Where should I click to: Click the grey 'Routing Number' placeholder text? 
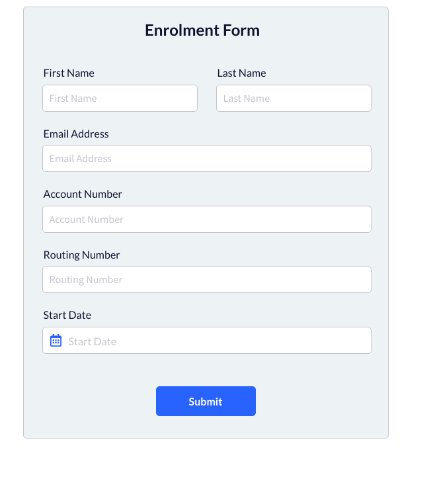(x=86, y=280)
